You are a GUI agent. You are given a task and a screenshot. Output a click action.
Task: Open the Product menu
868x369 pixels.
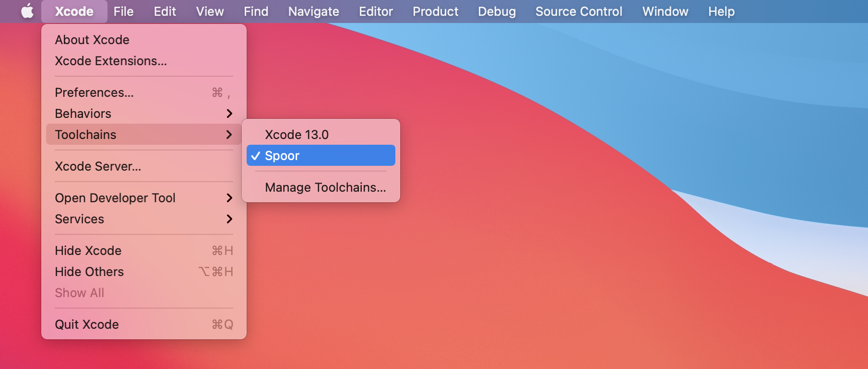(436, 12)
